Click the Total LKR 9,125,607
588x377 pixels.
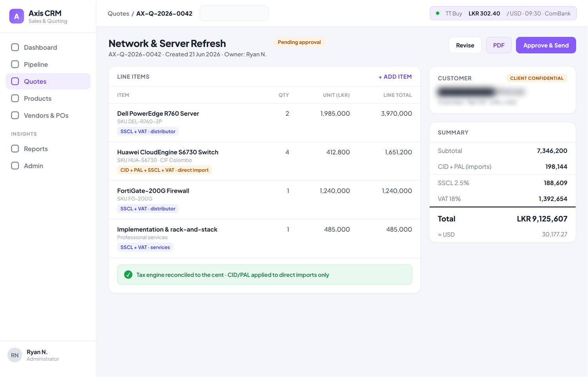click(542, 219)
